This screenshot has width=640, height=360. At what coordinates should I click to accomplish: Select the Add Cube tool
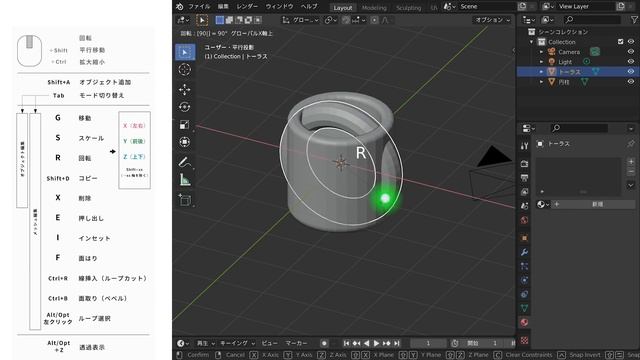(x=184, y=200)
